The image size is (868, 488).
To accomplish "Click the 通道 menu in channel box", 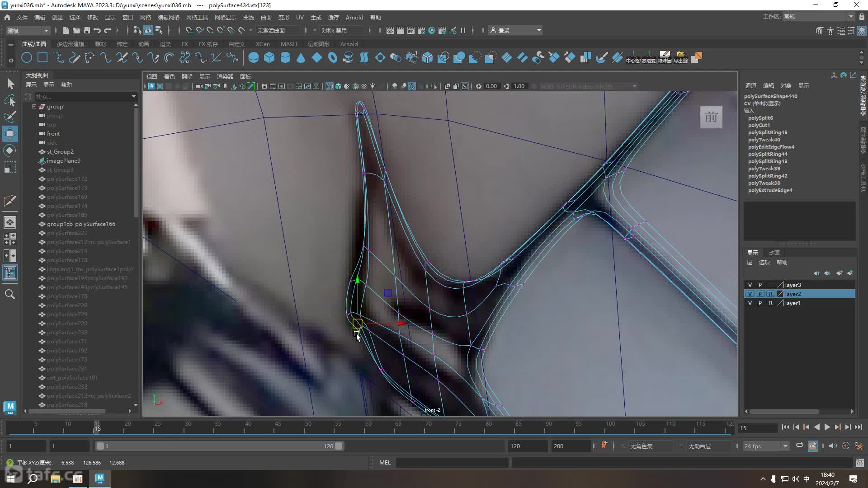I will pyautogui.click(x=750, y=85).
